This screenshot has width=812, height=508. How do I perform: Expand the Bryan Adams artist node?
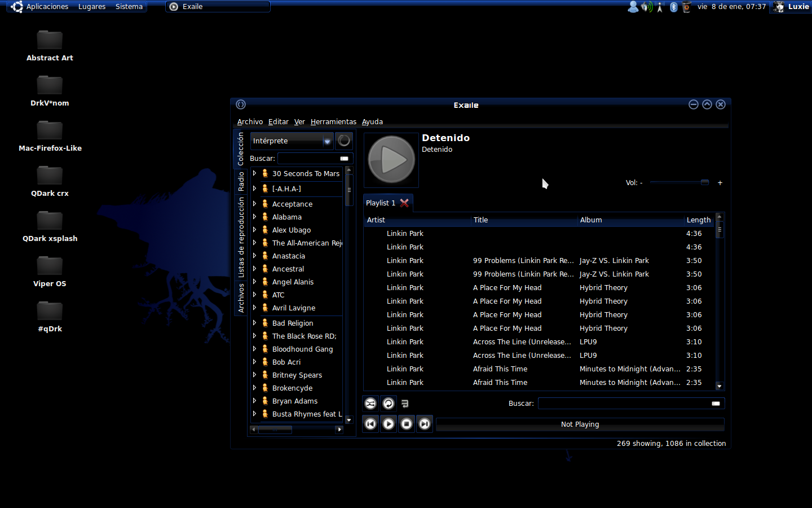pyautogui.click(x=254, y=401)
